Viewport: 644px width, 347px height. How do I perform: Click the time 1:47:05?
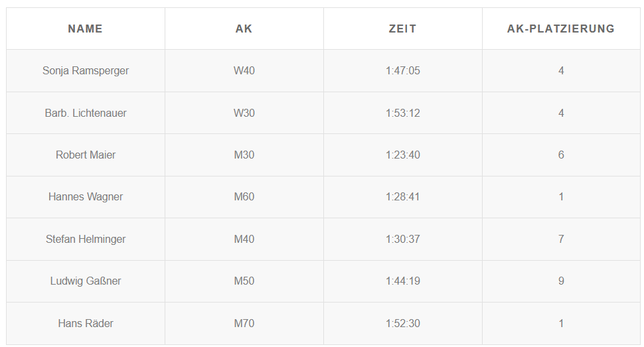tap(403, 70)
